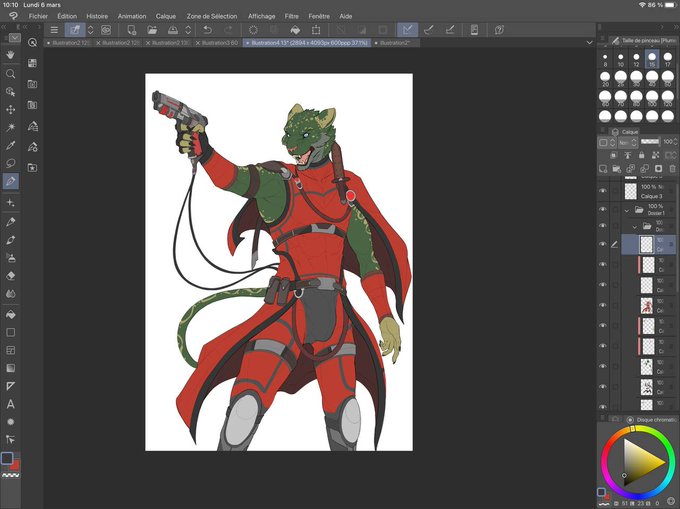Switch to the Illustration2* tab
Screen dimensions: 680x509
[x=393, y=43]
